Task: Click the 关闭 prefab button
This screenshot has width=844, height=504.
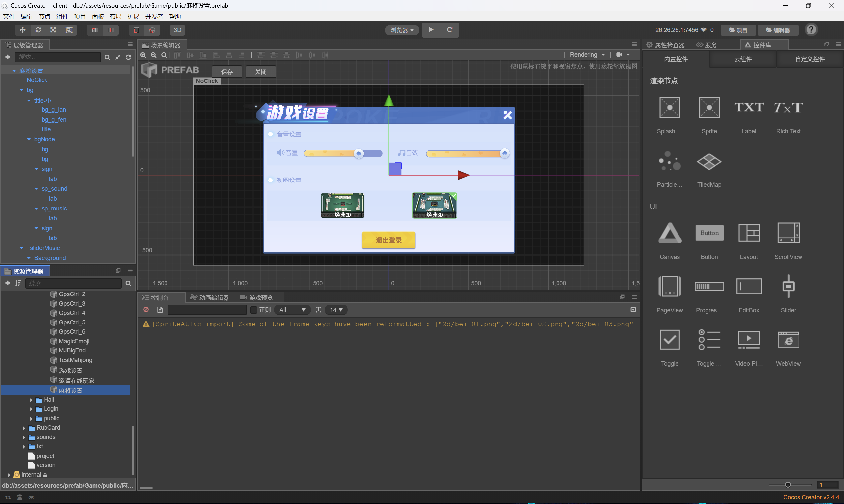Action: tap(261, 72)
